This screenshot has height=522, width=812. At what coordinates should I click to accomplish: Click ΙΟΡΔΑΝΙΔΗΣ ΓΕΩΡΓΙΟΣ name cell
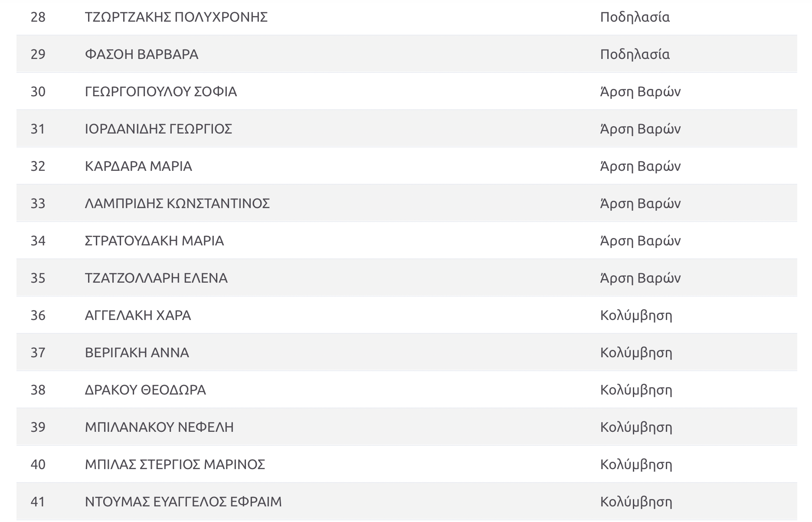coord(158,129)
